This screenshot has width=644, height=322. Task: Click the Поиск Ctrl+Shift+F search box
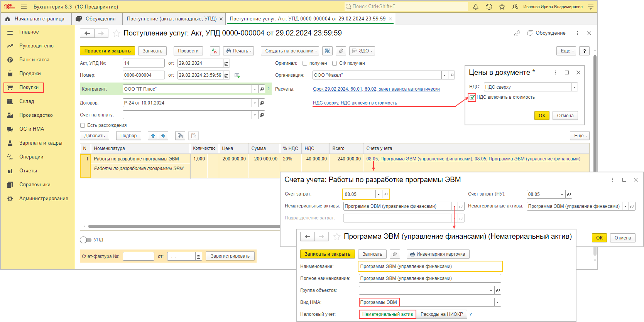tap(406, 7)
